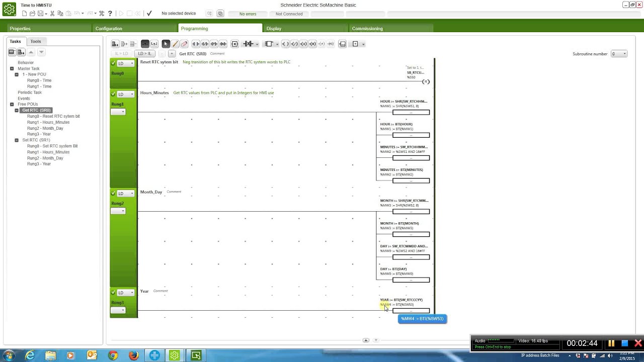Insert a Reset coil
This screenshot has width=644, height=362.
click(312, 44)
